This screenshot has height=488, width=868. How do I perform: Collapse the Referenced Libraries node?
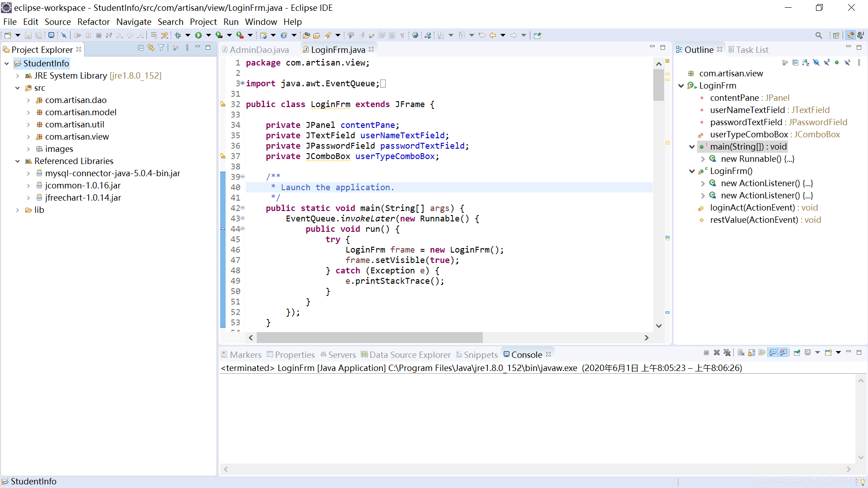point(18,161)
